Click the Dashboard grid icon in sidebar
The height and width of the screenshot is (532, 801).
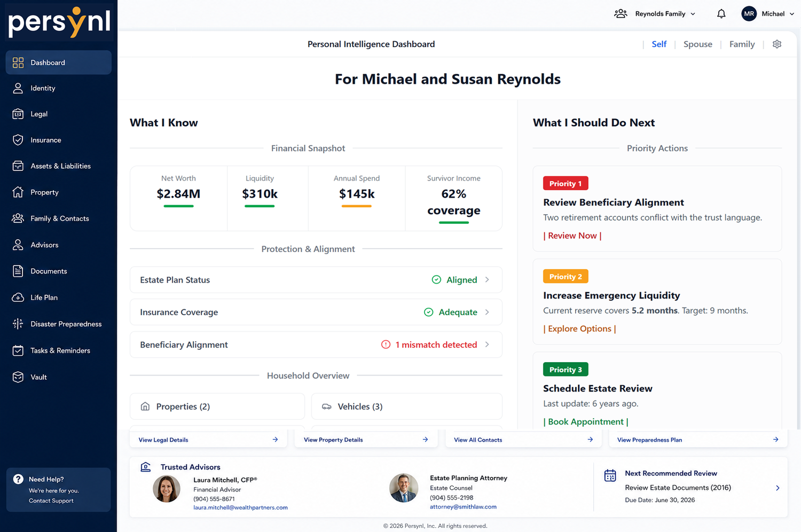tap(18, 62)
